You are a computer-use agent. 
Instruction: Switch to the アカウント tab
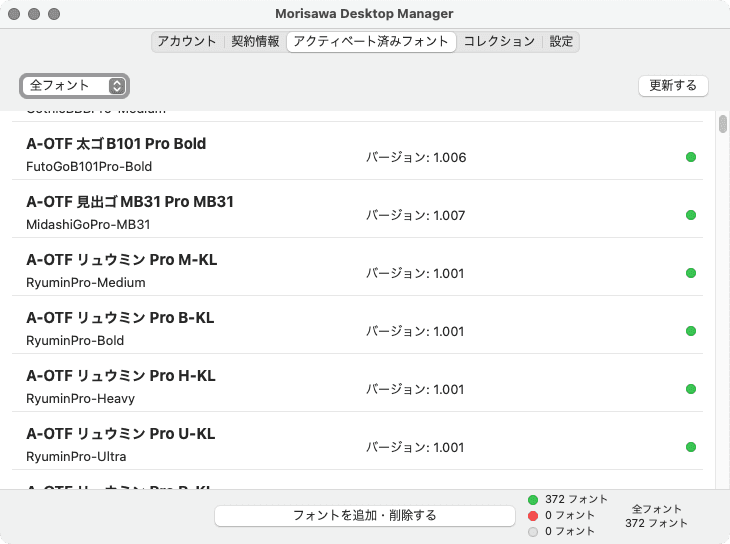[x=187, y=41]
